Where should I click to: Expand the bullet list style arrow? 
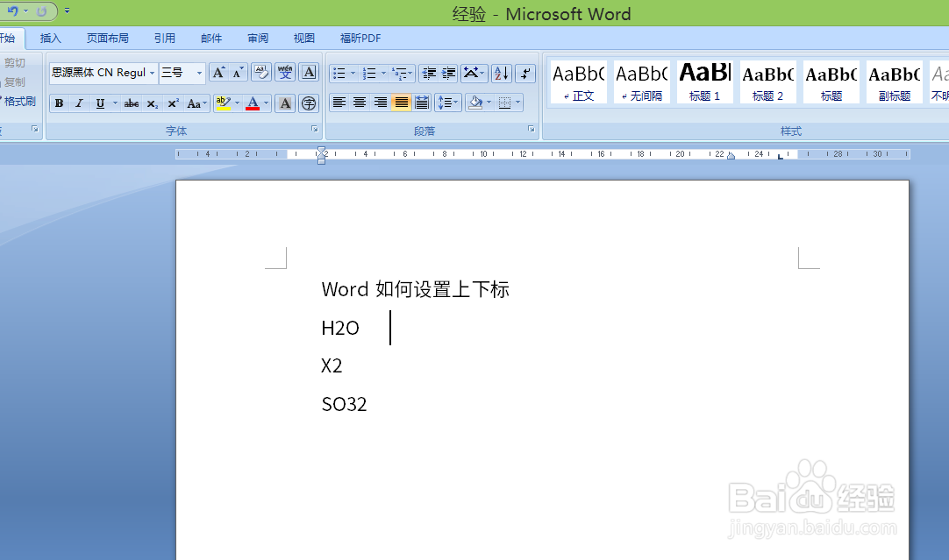pyautogui.click(x=353, y=73)
